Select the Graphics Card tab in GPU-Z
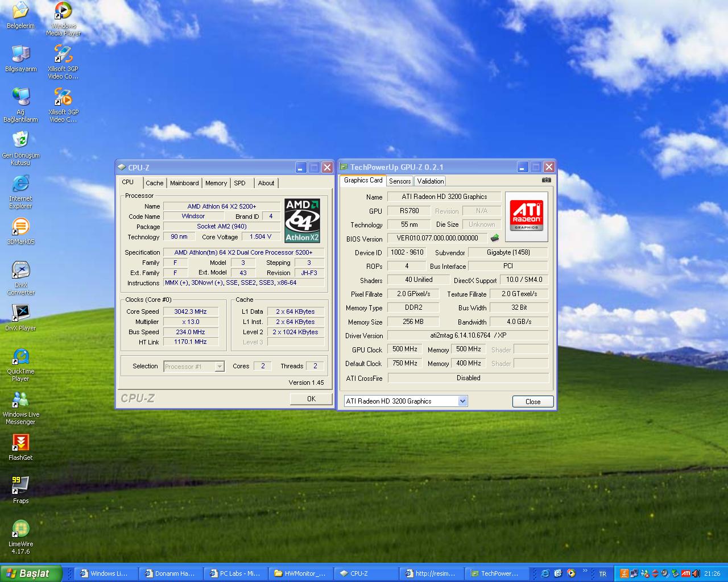 363,180
